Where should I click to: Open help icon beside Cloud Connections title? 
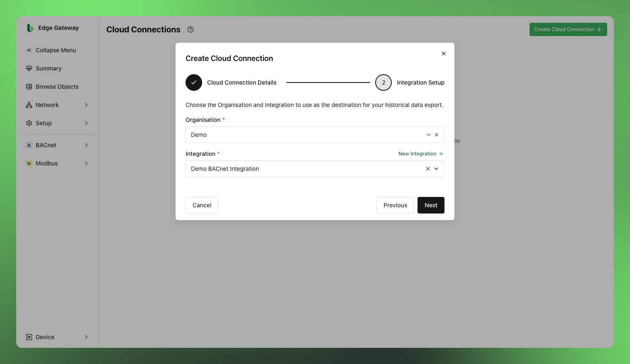pos(190,29)
